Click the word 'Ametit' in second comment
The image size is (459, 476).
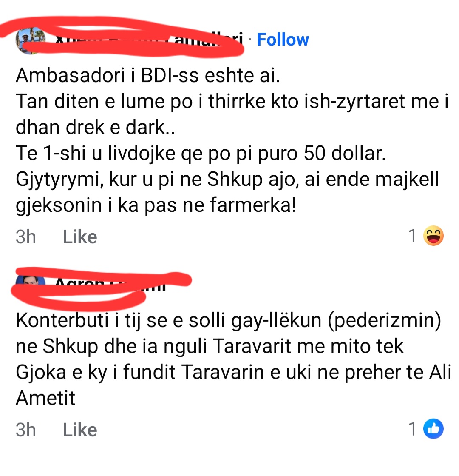(x=45, y=398)
